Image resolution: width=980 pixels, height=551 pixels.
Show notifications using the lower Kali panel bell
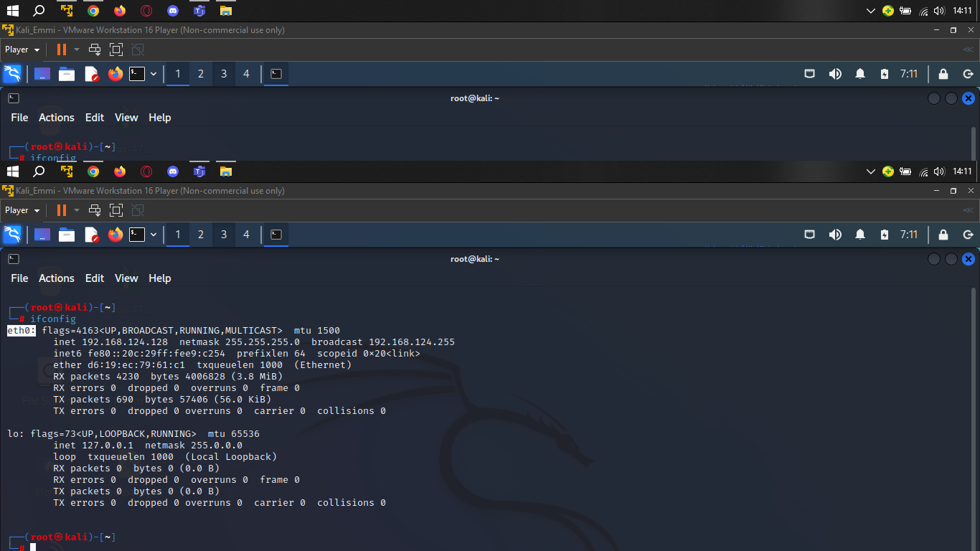tap(860, 235)
